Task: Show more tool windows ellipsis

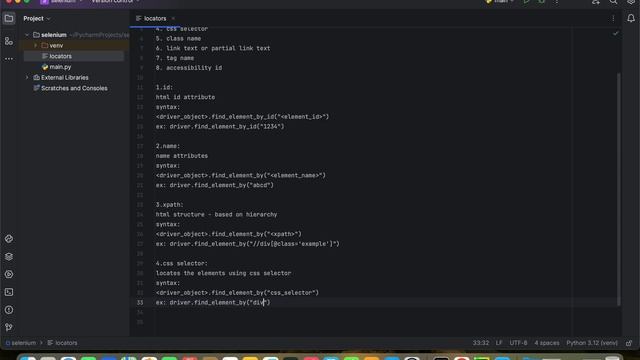Action: pyautogui.click(x=9, y=59)
